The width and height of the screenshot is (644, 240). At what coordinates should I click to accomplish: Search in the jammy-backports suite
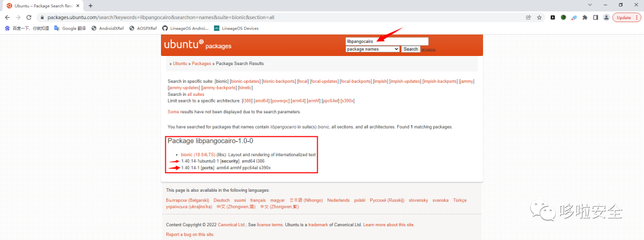[x=218, y=88]
